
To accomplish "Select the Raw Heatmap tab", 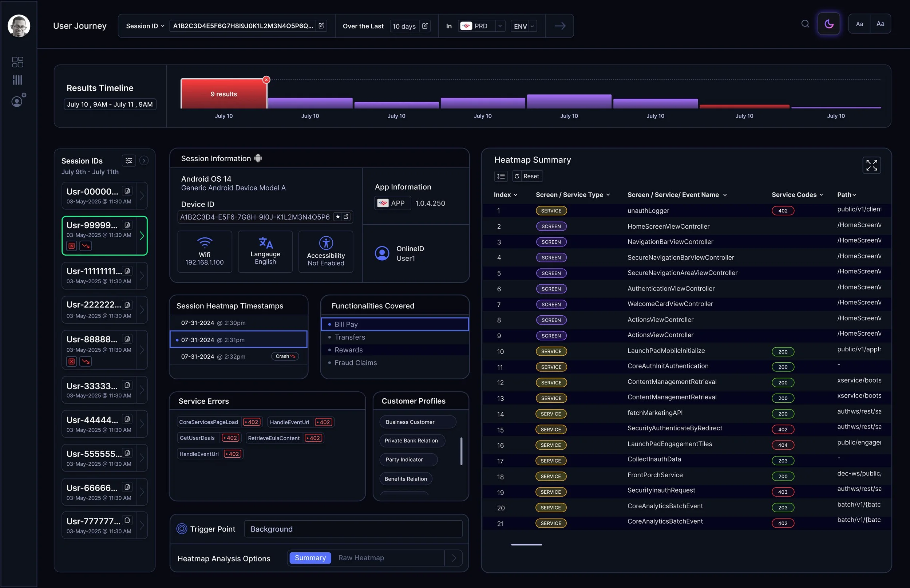I will coord(361,558).
